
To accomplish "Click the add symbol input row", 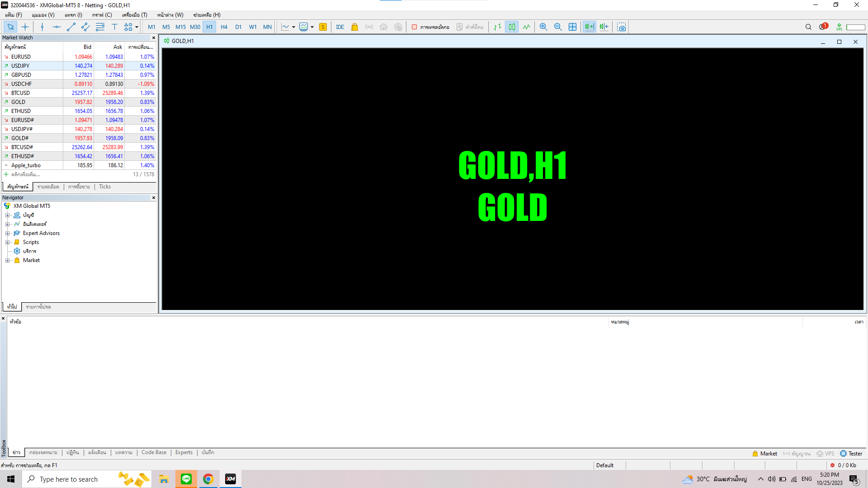I will pyautogui.click(x=79, y=174).
